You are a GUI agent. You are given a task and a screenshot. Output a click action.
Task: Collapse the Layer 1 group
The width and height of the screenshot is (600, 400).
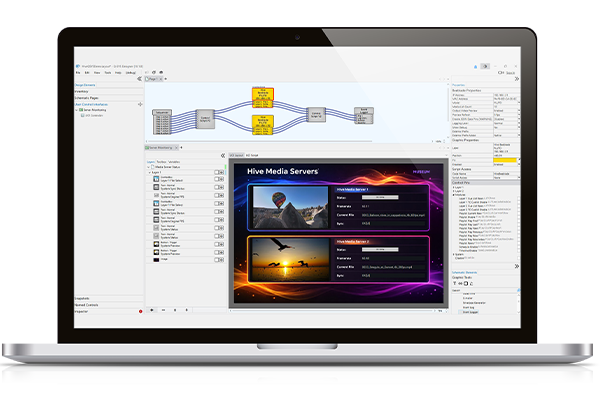150,171
